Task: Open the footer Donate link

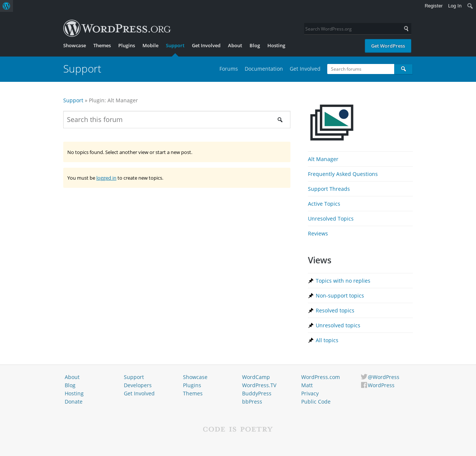Action: point(74,402)
